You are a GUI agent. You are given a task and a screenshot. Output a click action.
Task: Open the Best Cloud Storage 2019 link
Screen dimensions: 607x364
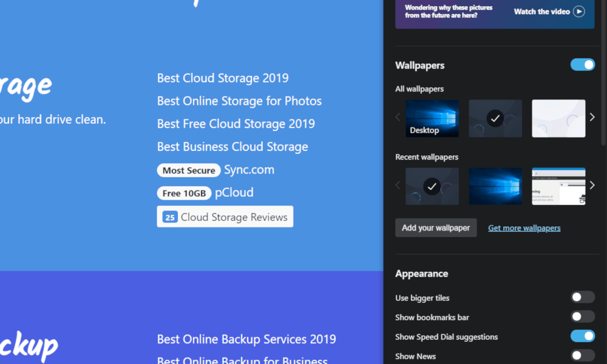(x=222, y=78)
